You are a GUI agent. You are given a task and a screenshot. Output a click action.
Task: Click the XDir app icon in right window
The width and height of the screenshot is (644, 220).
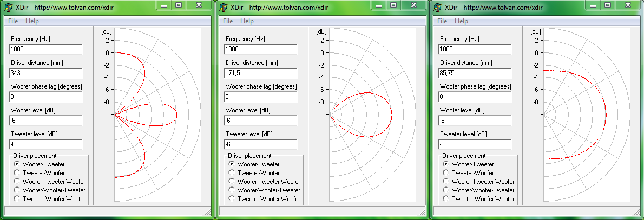438,8
